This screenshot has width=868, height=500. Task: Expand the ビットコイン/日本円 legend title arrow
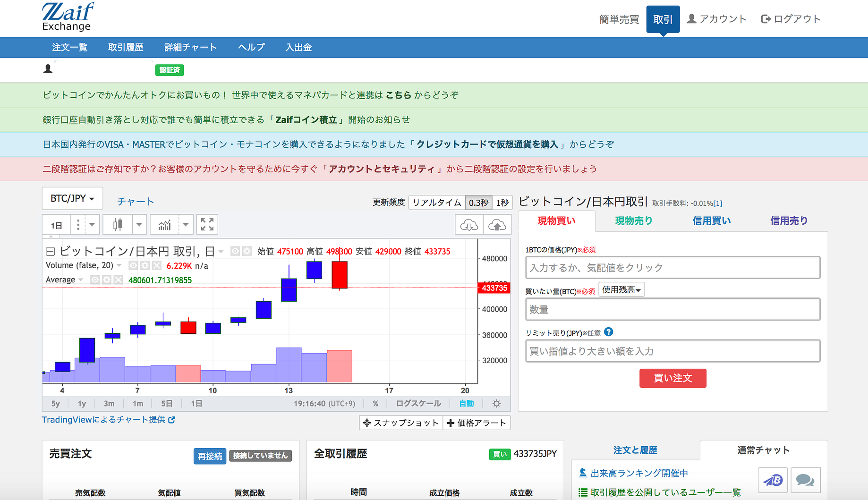pos(221,252)
